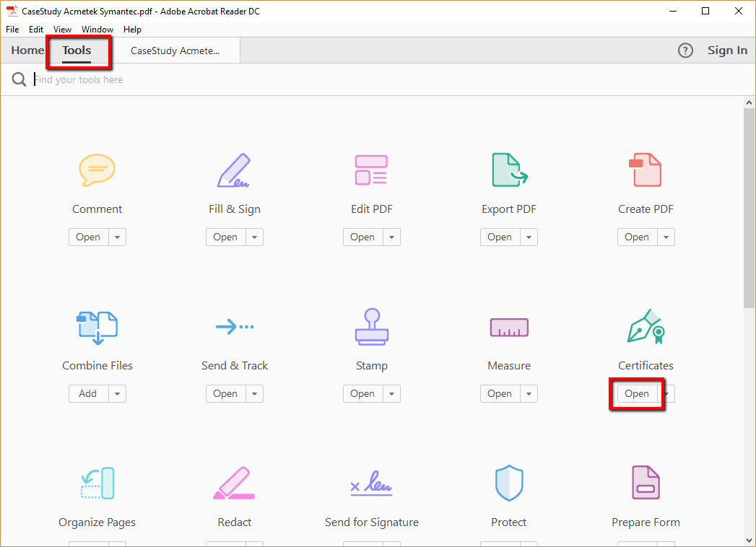Click the Send for Signature icon
Screen dimensions: 756x547
coord(371,483)
